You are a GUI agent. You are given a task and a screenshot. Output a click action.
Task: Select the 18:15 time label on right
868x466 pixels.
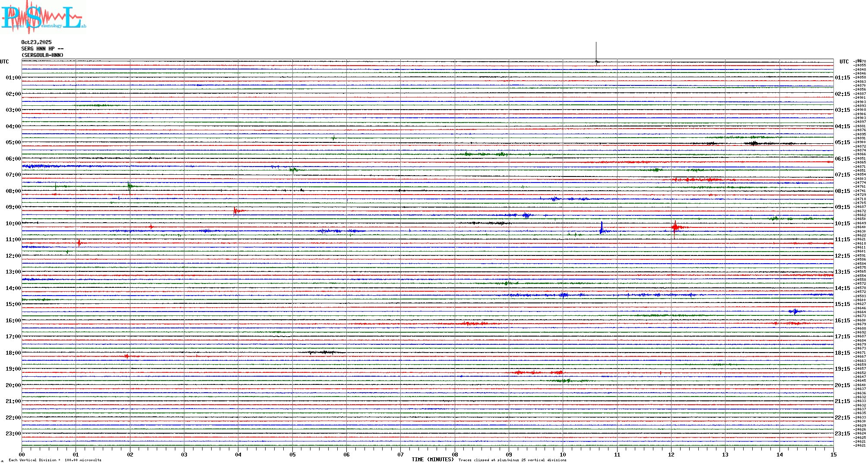(x=842, y=353)
